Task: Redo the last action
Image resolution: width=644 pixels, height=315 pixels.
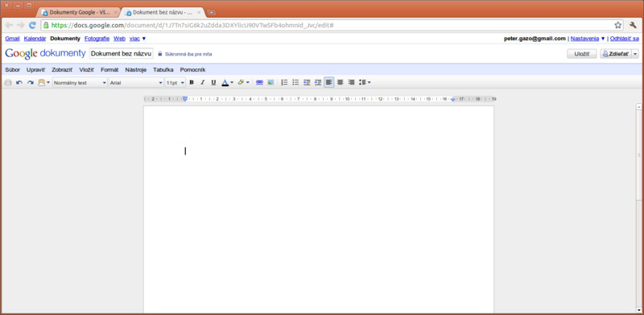Action: coord(31,83)
